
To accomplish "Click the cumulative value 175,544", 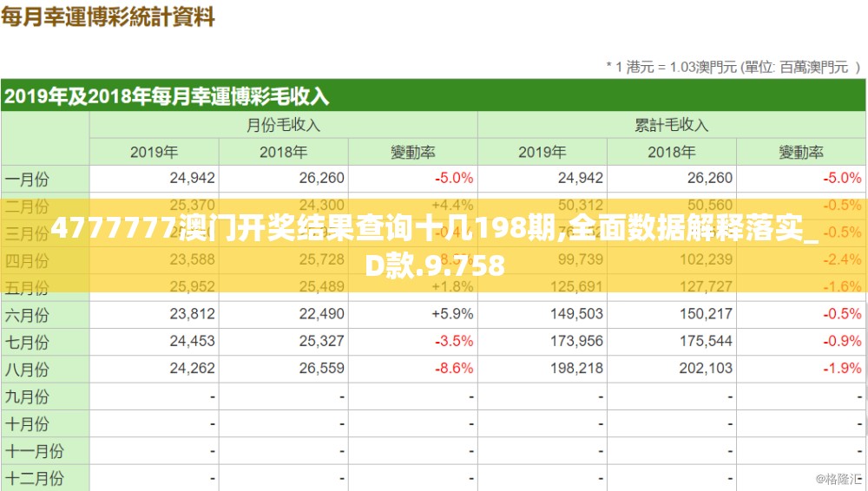I will [706, 341].
